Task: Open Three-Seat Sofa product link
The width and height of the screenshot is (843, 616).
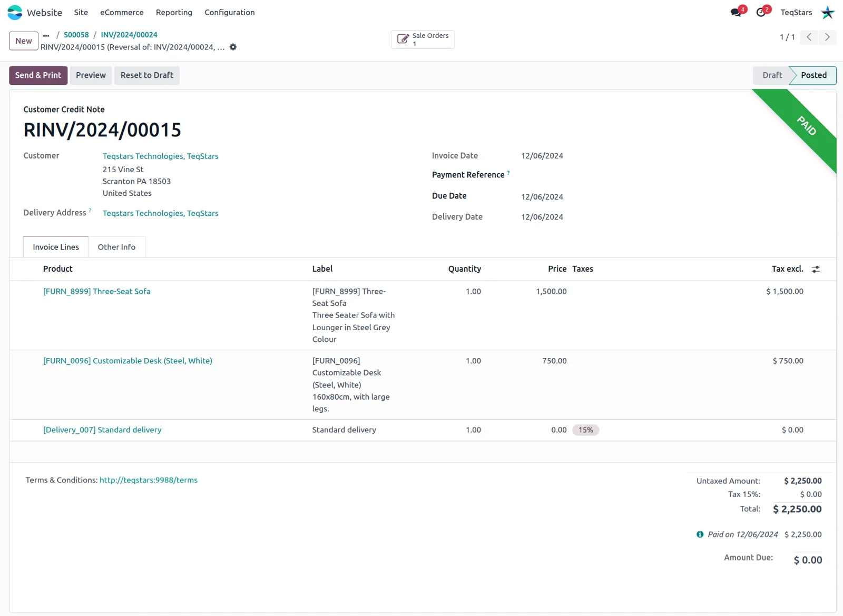Action: [x=97, y=291]
